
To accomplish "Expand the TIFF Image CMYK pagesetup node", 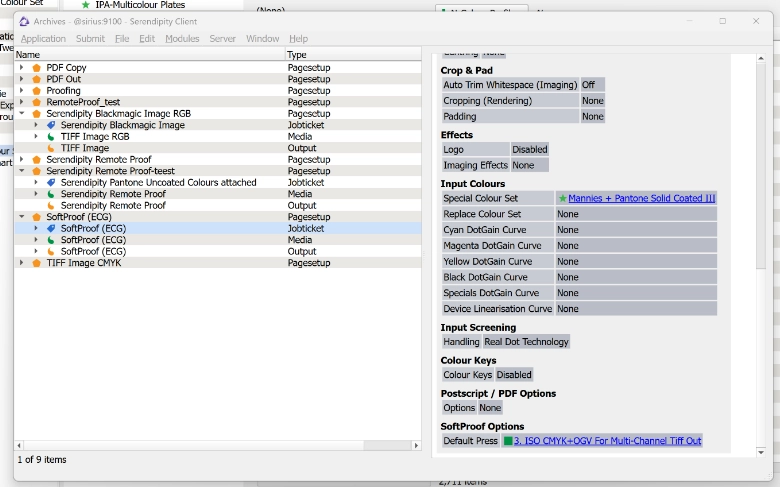I will click(x=22, y=263).
